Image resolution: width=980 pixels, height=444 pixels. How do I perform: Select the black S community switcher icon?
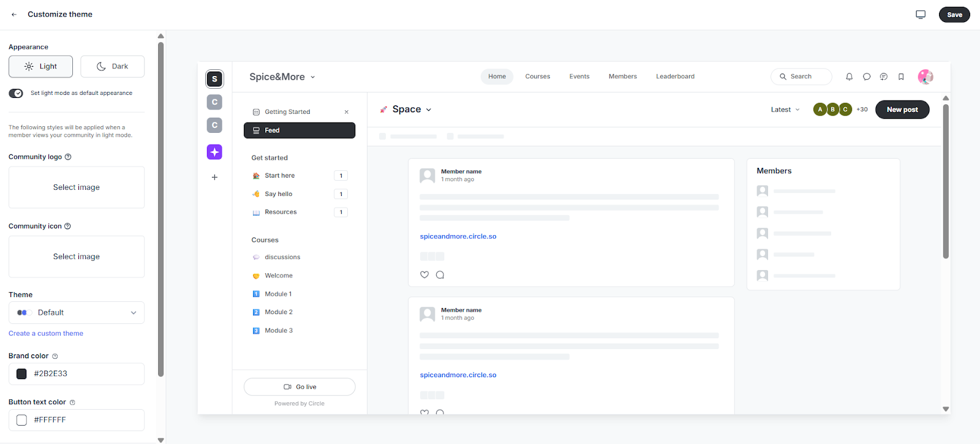pos(214,79)
